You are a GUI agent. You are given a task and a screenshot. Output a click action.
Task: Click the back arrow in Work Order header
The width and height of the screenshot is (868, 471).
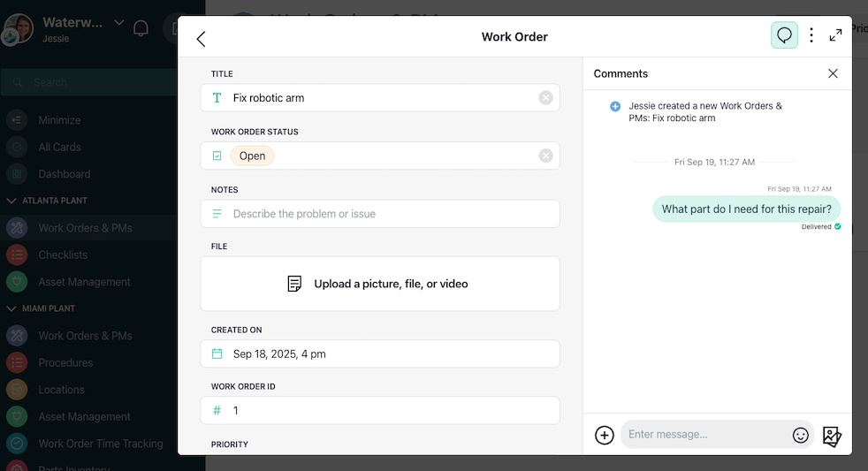201,38
